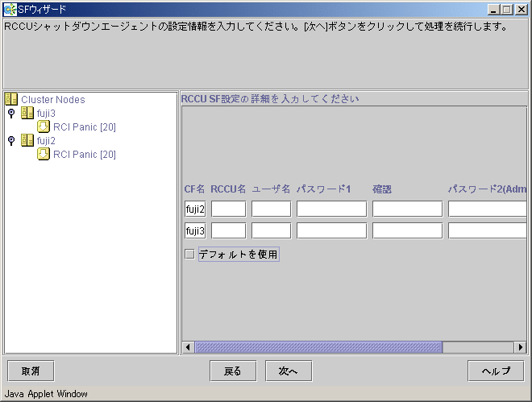Maximize the SF Wizard window

coord(507,10)
